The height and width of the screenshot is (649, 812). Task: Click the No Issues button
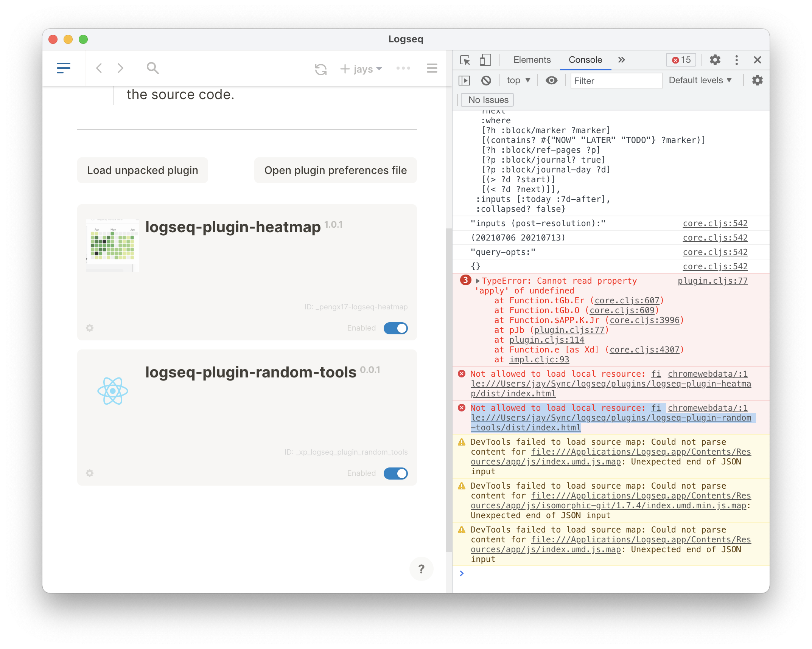coord(487,100)
